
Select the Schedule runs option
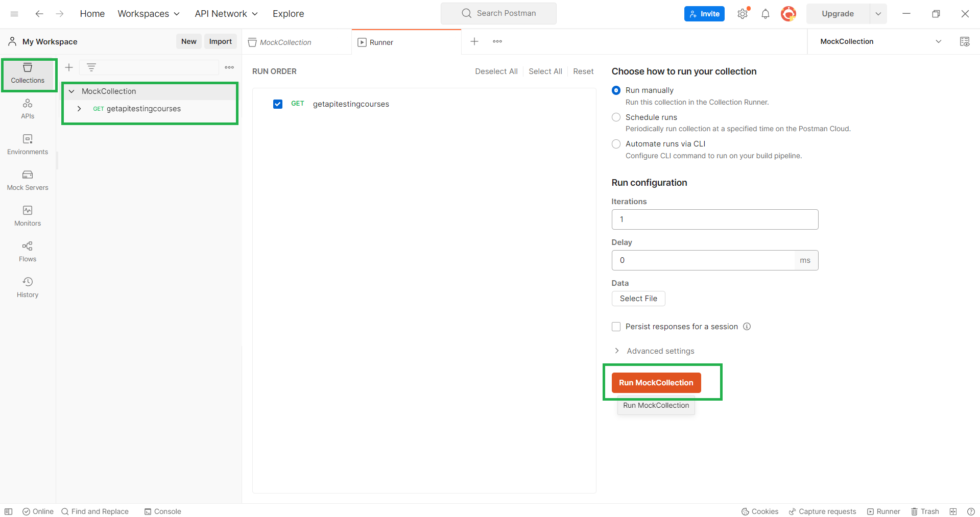[616, 117]
